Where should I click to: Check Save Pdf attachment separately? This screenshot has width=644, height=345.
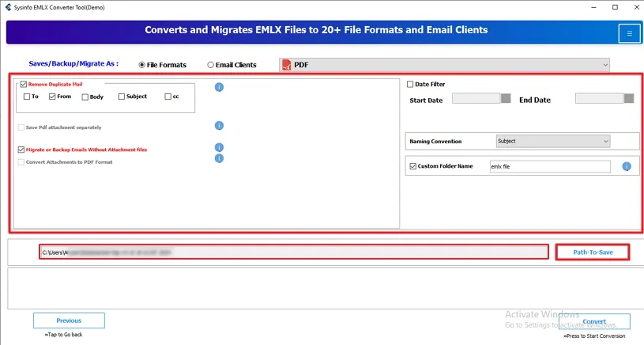pyautogui.click(x=21, y=127)
